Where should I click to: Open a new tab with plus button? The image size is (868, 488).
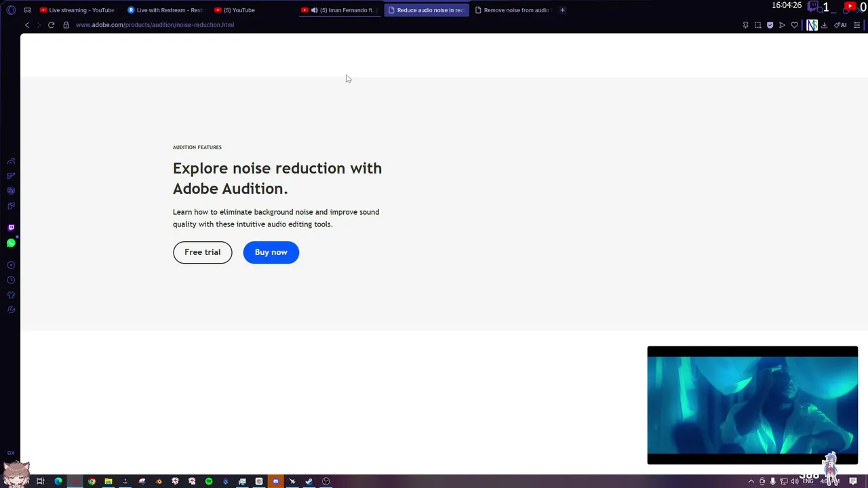562,10
